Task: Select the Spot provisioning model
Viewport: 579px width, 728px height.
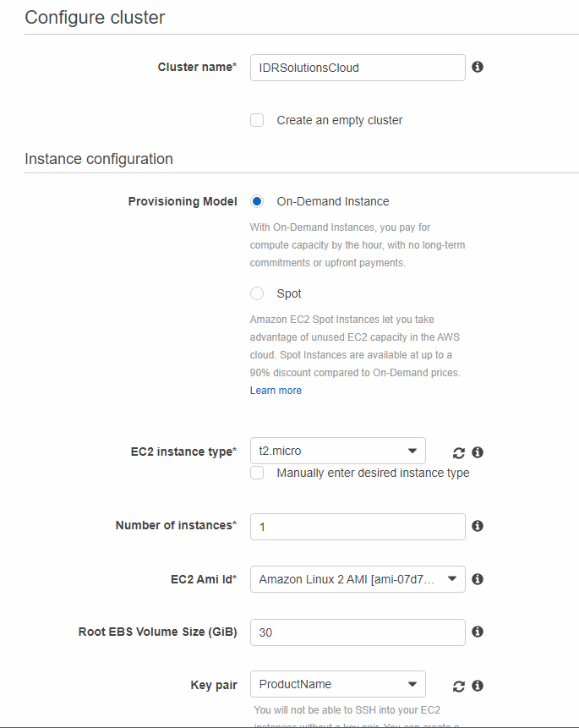Action: point(257,293)
